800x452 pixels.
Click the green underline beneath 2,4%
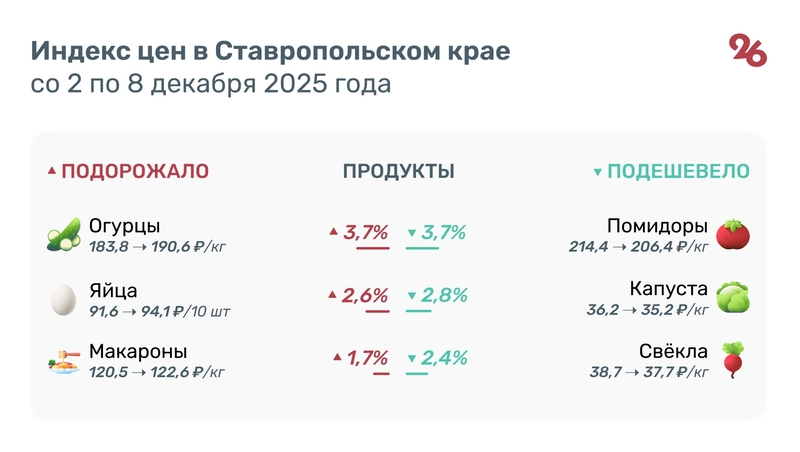tap(417, 374)
